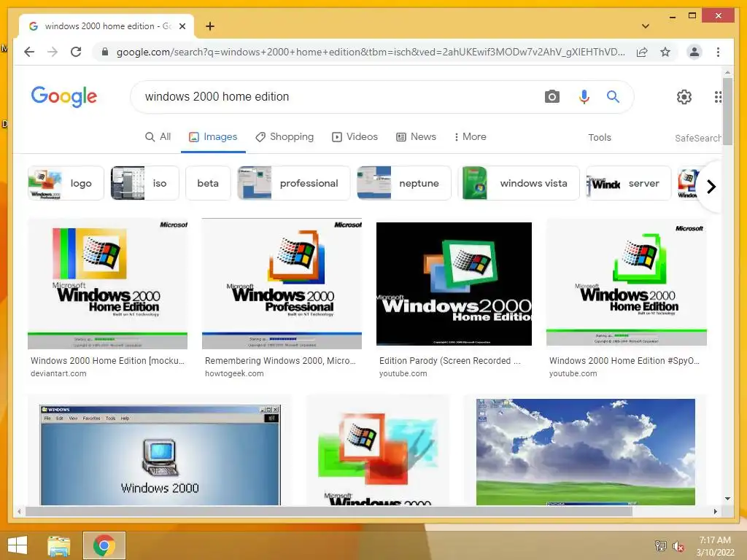
Task: Switch to the News tab
Action: coord(416,137)
